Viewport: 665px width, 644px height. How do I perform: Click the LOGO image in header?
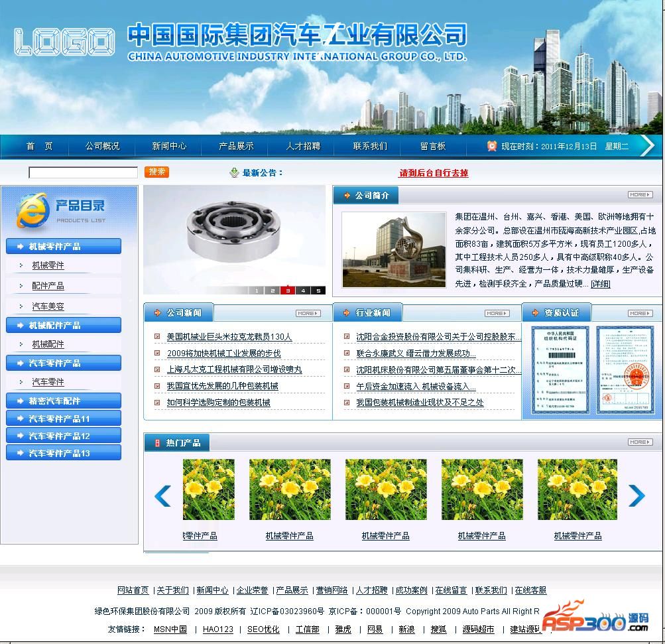click(x=64, y=42)
